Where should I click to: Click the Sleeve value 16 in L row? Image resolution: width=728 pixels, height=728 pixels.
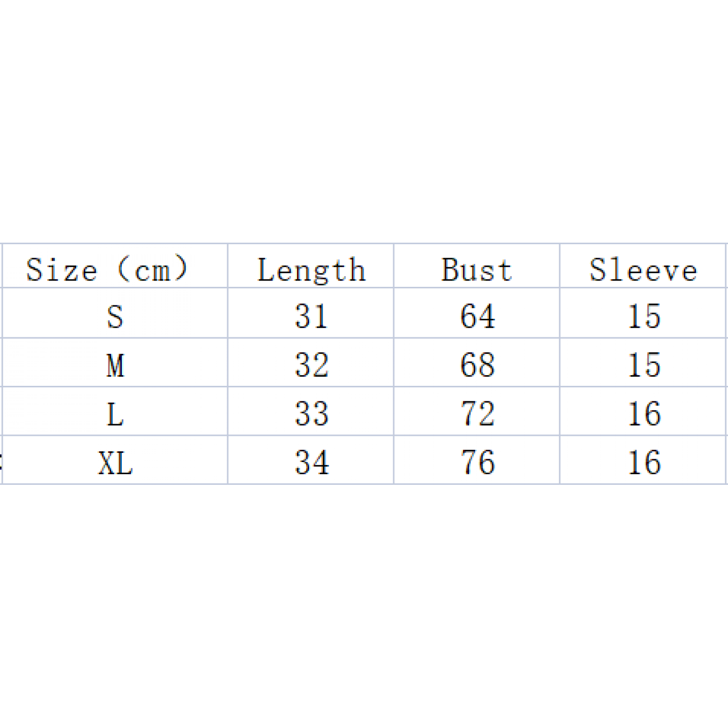(644, 414)
